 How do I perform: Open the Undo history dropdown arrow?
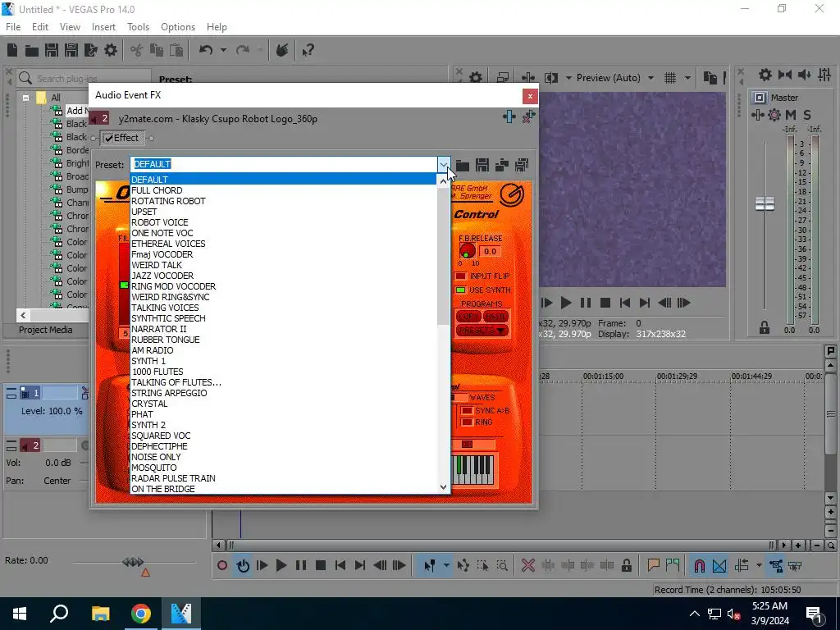click(x=223, y=50)
